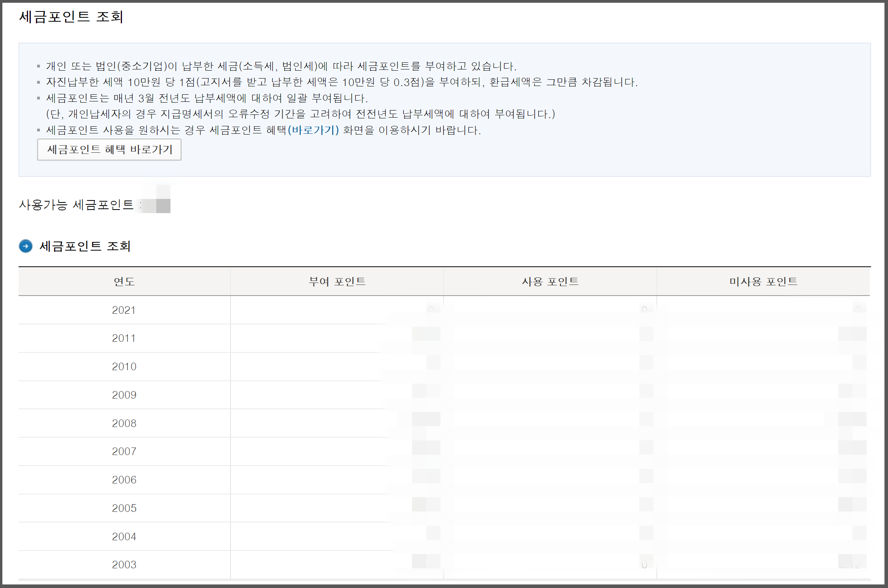Click the 세금포인트 조회 section heading text
The width and height of the screenshot is (888, 588).
pos(85,246)
